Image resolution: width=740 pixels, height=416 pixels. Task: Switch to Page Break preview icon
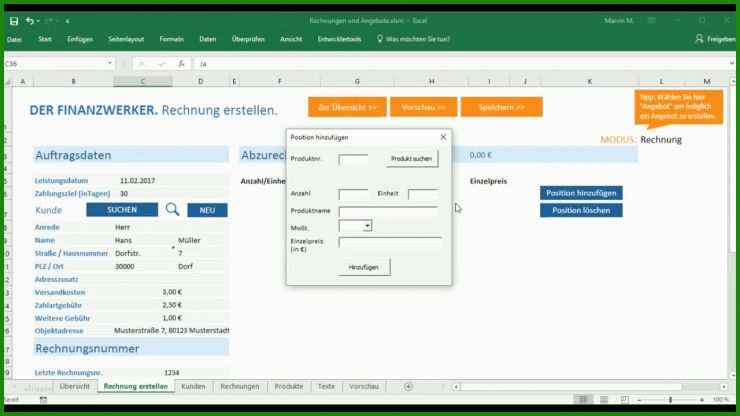(x=624, y=399)
